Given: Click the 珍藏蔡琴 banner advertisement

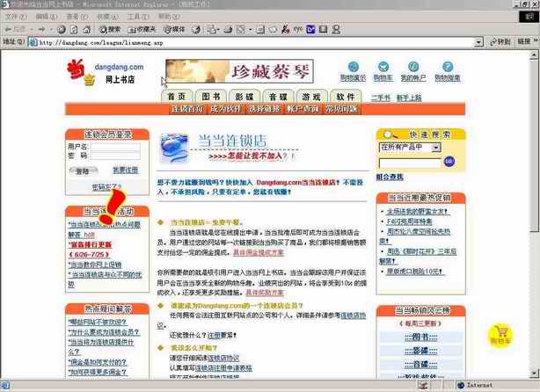Looking at the screenshot, I should tap(239, 71).
